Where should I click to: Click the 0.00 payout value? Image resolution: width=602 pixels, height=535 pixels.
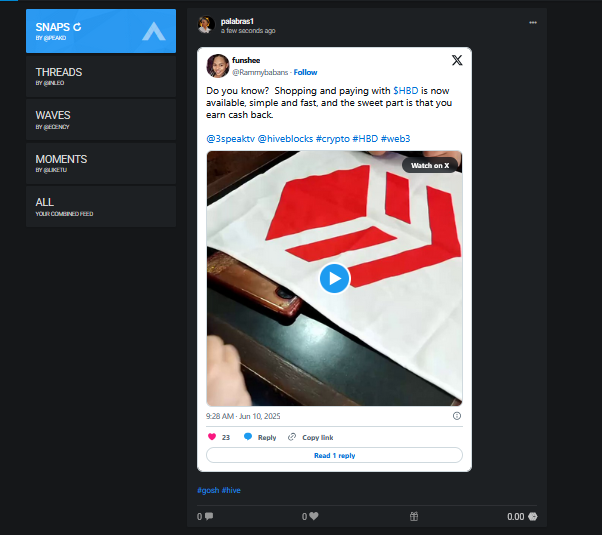[516, 517]
